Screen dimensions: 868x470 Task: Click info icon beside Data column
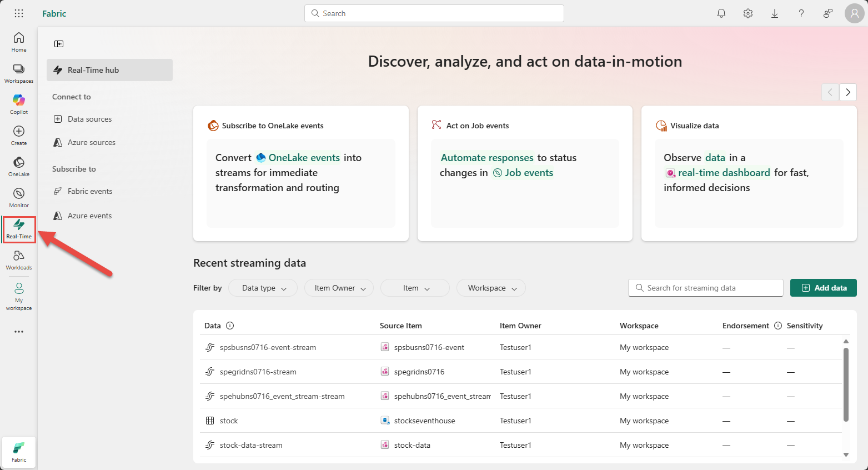(x=230, y=326)
